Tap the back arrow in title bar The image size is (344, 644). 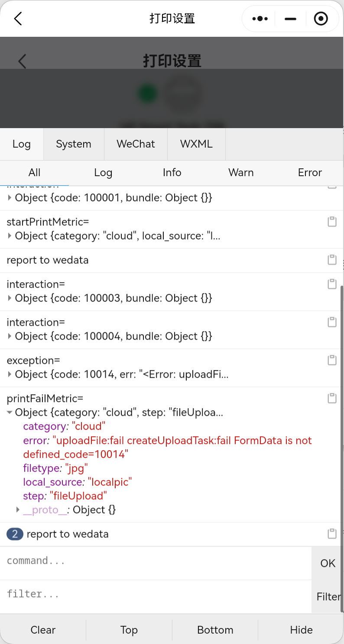click(18, 19)
